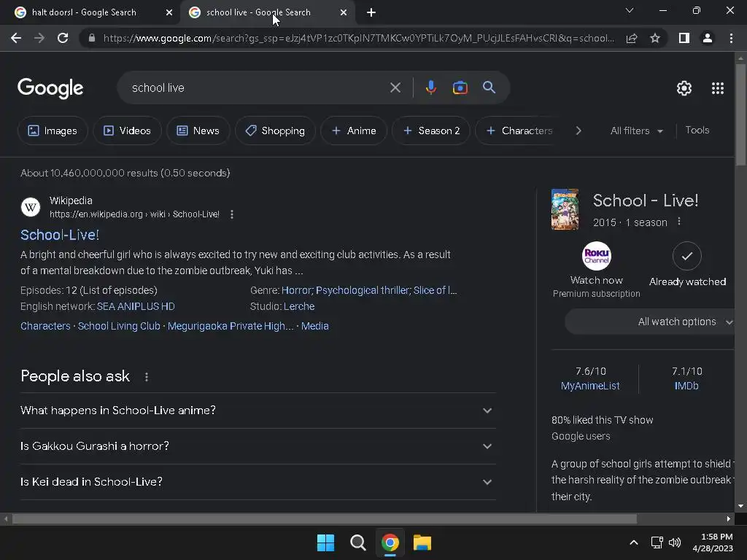Open Windows Start menu
The image size is (747, 560).
coord(326,542)
